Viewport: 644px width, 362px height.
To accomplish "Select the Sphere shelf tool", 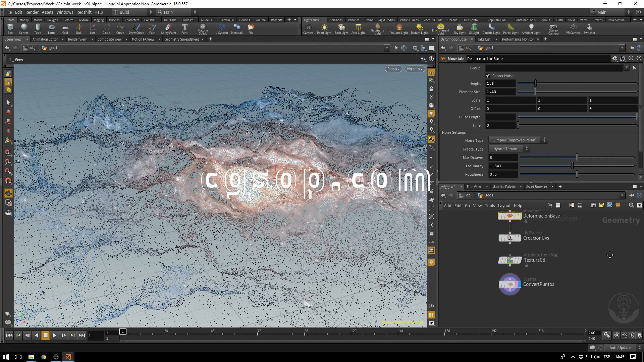I will [x=24, y=28].
